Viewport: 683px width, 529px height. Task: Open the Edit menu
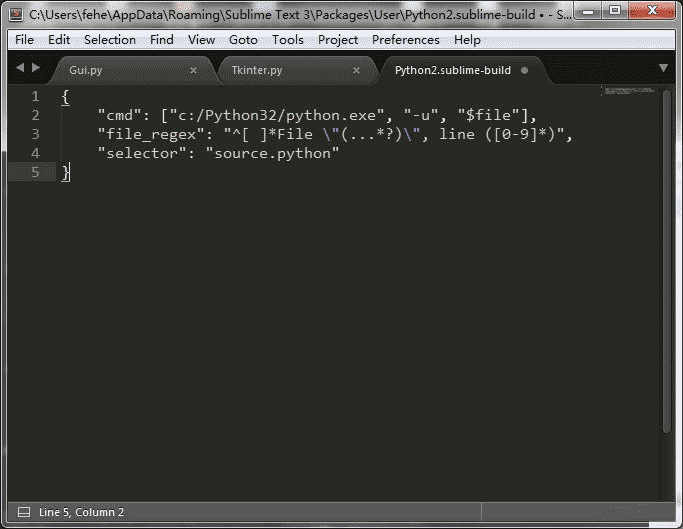59,40
